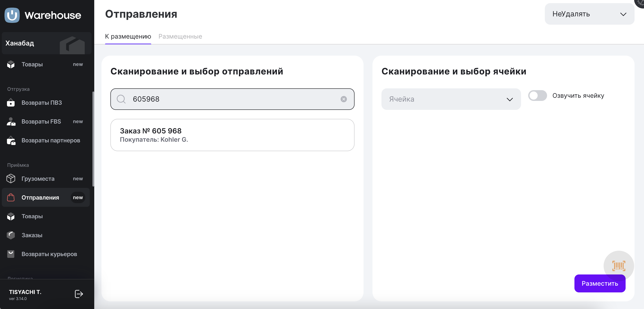Screen dimensions: 644x309
Task: Click the logout icon next to TISYACHI T.
Action: point(79,294)
